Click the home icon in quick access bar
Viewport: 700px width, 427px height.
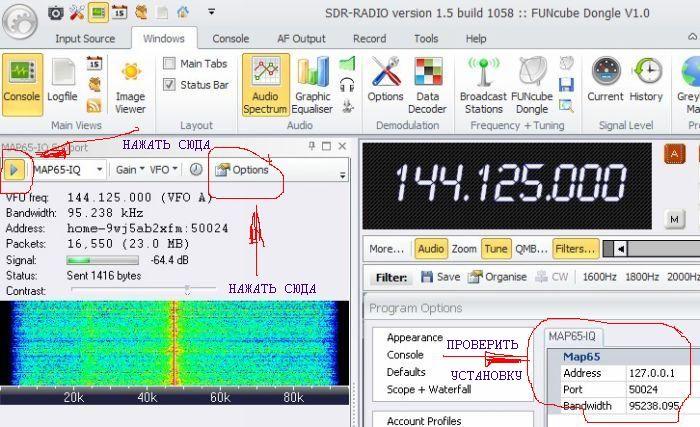(x=183, y=13)
